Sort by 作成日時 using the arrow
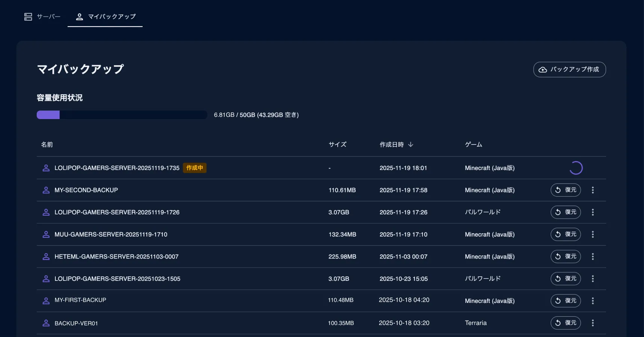 (411, 145)
